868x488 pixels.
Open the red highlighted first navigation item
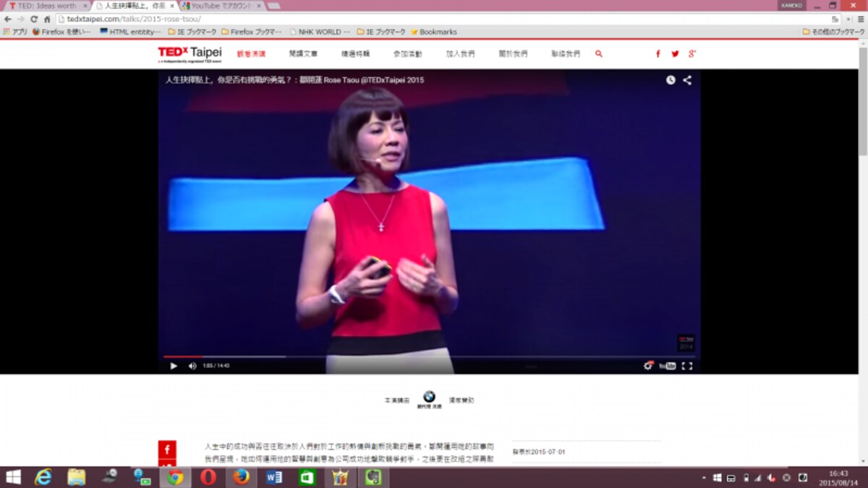pos(251,53)
